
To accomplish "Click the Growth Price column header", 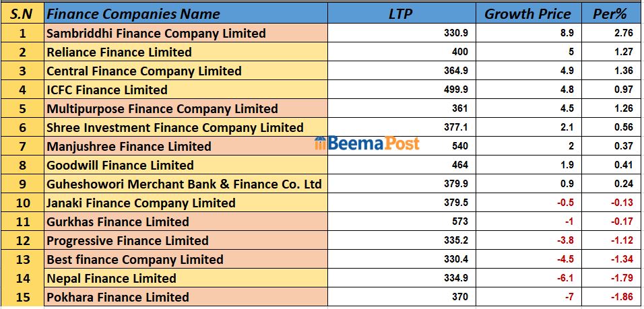I will [x=527, y=13].
